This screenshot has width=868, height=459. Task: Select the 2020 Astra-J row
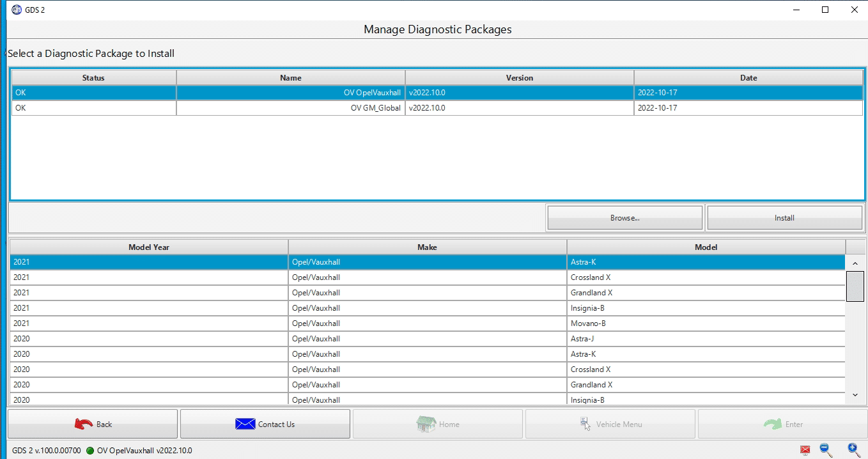tap(428, 339)
